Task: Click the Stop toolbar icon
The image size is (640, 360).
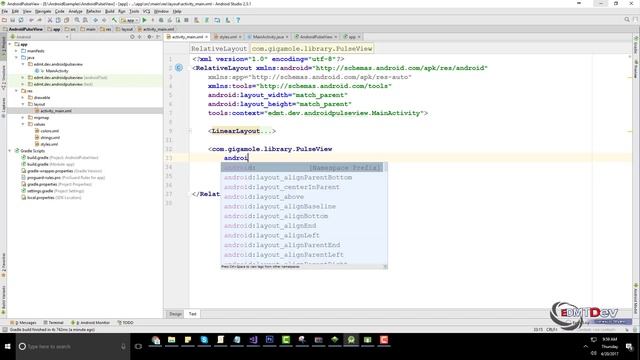Action: pos(187,20)
